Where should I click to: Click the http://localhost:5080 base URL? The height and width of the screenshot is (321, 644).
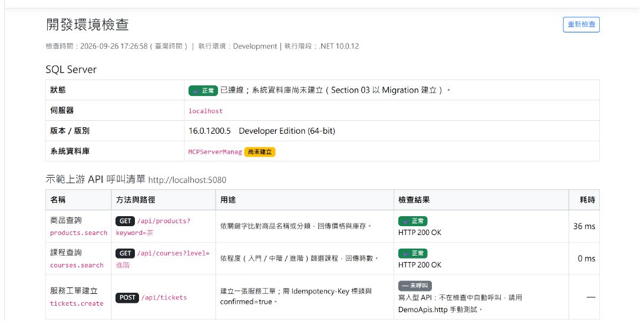click(187, 180)
